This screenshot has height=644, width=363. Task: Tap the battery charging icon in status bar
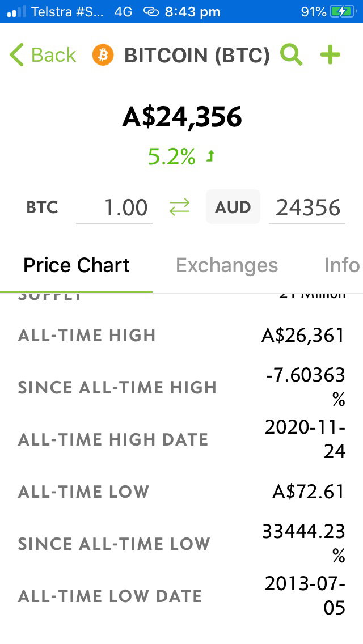[343, 11]
